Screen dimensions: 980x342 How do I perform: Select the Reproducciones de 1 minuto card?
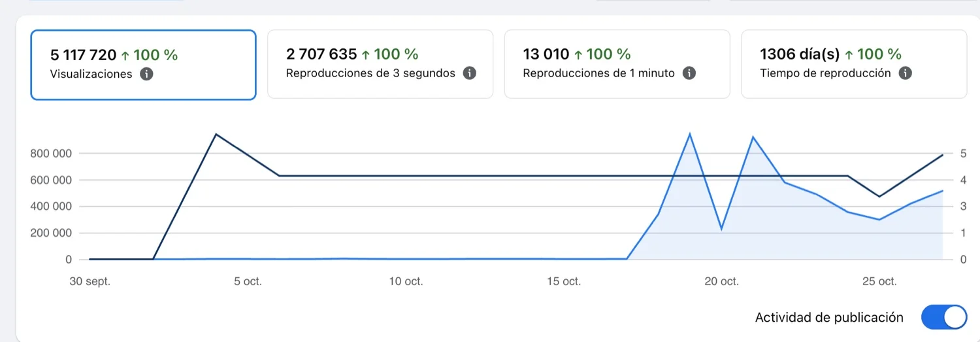(x=617, y=64)
